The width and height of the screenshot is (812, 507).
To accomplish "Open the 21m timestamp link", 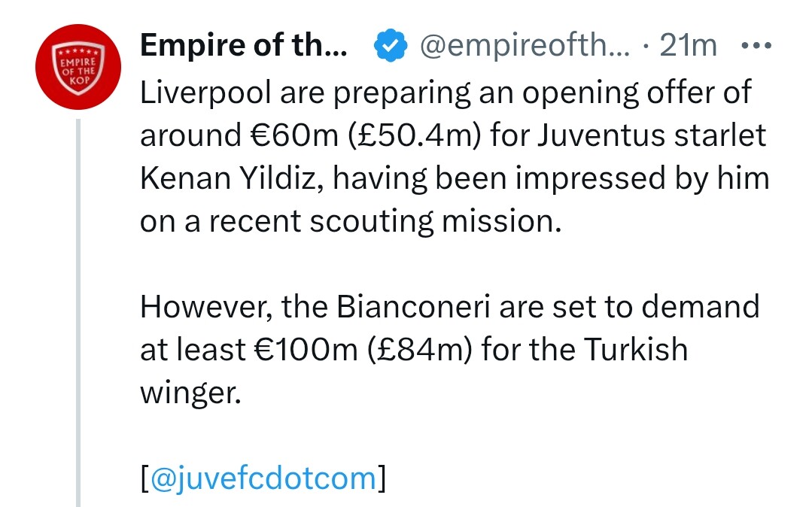I will 688,47.
